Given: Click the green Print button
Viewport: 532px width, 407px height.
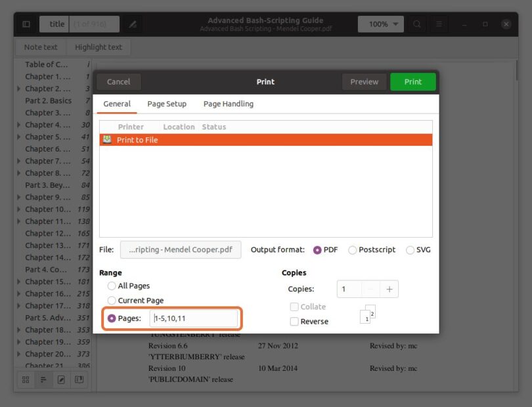Looking at the screenshot, I should (412, 81).
